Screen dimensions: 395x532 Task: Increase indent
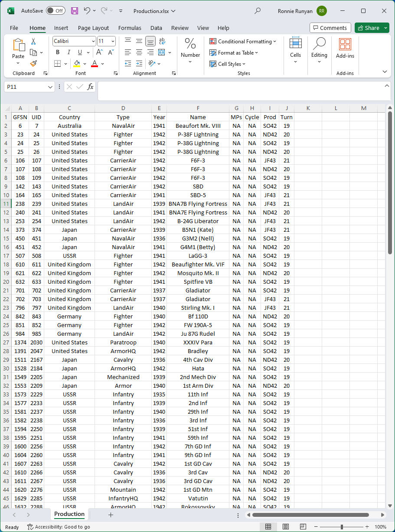pos(139,64)
